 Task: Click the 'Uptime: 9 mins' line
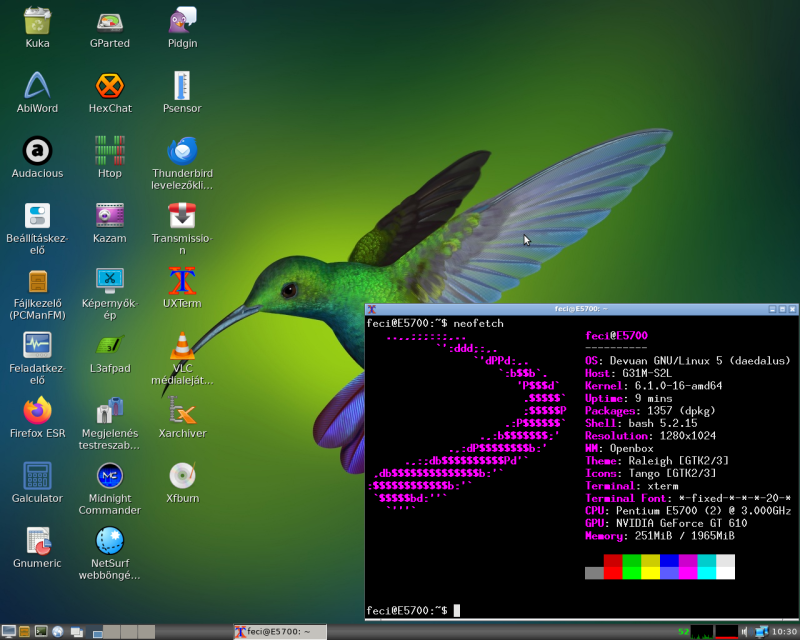(629, 398)
